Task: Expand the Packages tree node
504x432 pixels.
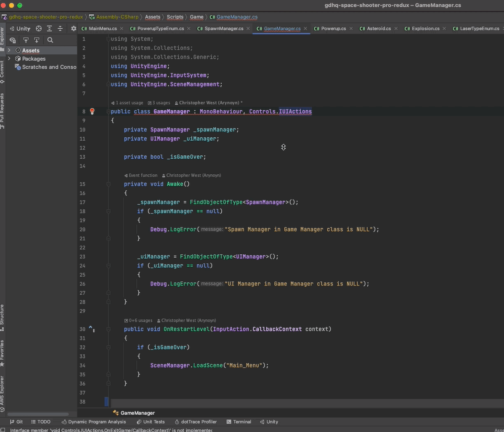Action: [x=9, y=59]
